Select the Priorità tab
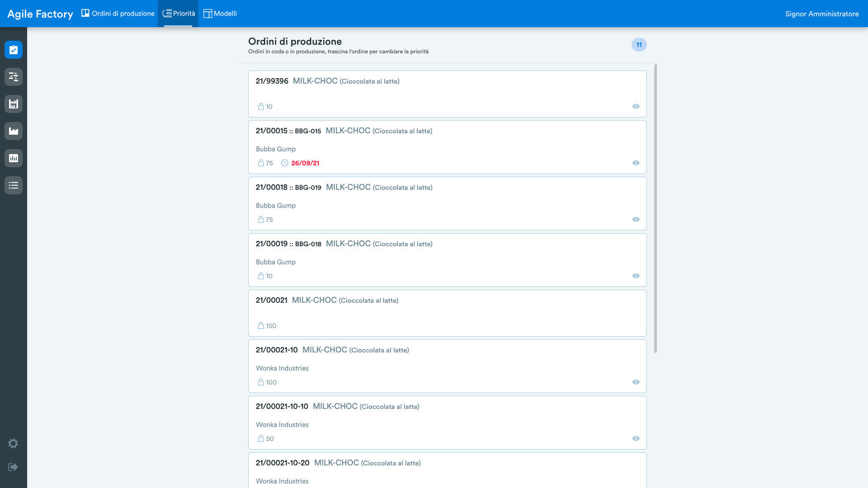The height and width of the screenshot is (488, 868). click(x=178, y=14)
